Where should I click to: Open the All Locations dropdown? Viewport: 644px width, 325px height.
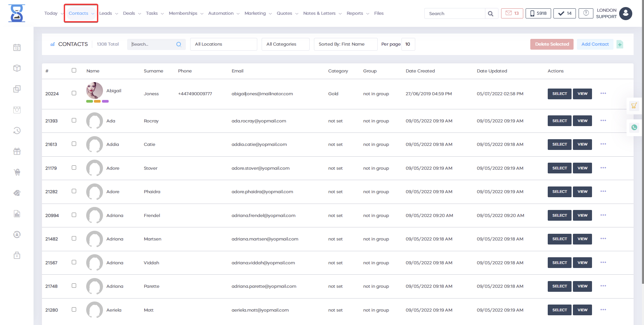click(223, 44)
